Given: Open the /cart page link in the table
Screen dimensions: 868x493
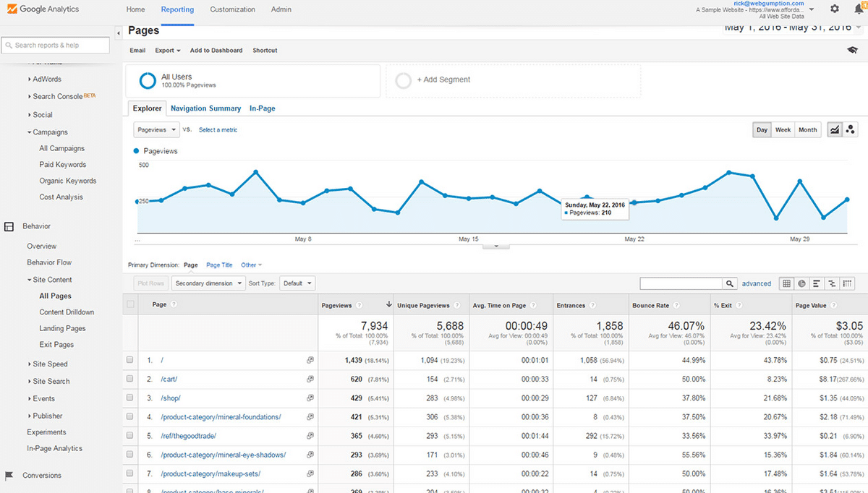Looking at the screenshot, I should coord(168,379).
